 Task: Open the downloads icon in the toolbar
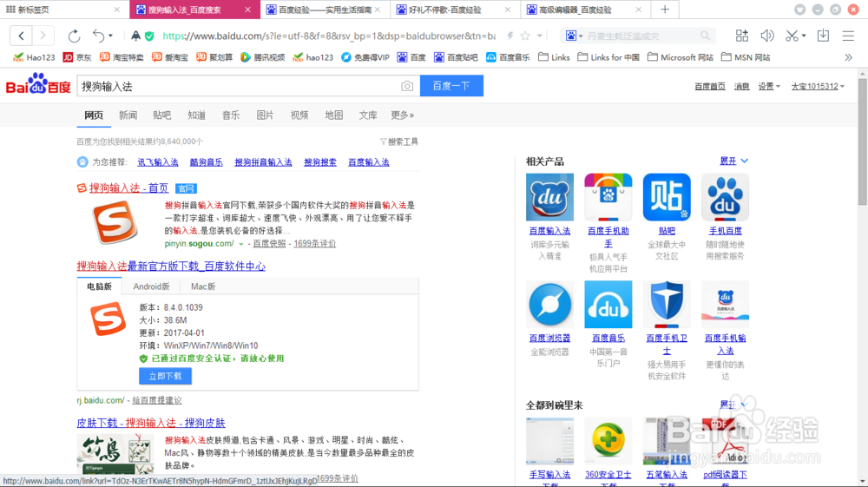click(x=823, y=36)
